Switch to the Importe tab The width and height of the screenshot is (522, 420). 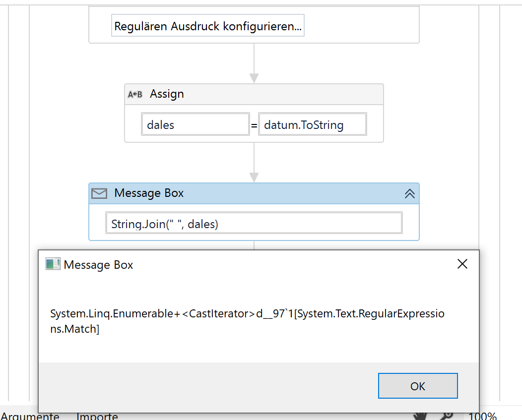point(97,417)
